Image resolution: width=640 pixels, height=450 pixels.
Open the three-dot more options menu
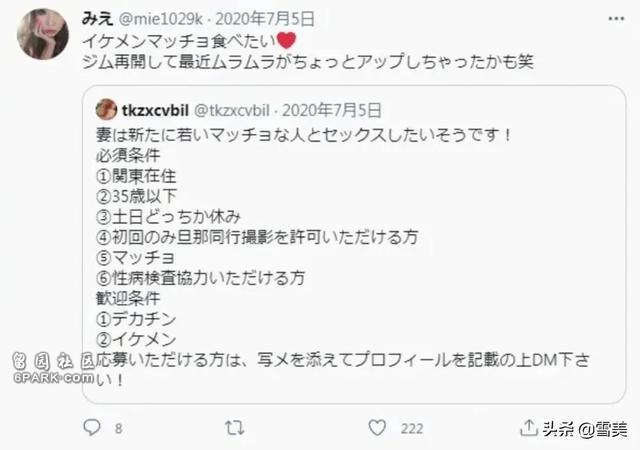coord(616,18)
